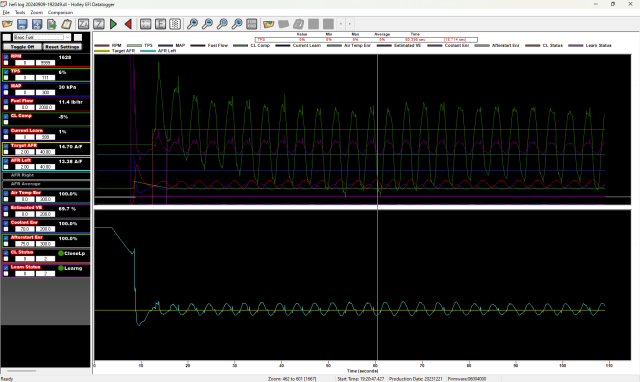The image size is (640, 382).
Task: Uncheck the RPM channel checkbox
Action: [6, 57]
